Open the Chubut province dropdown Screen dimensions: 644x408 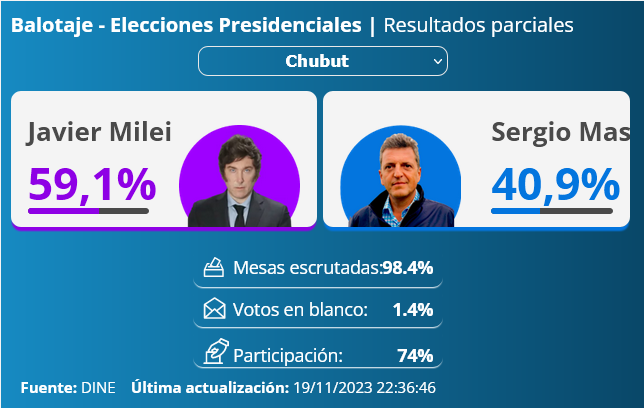pyautogui.click(x=323, y=61)
